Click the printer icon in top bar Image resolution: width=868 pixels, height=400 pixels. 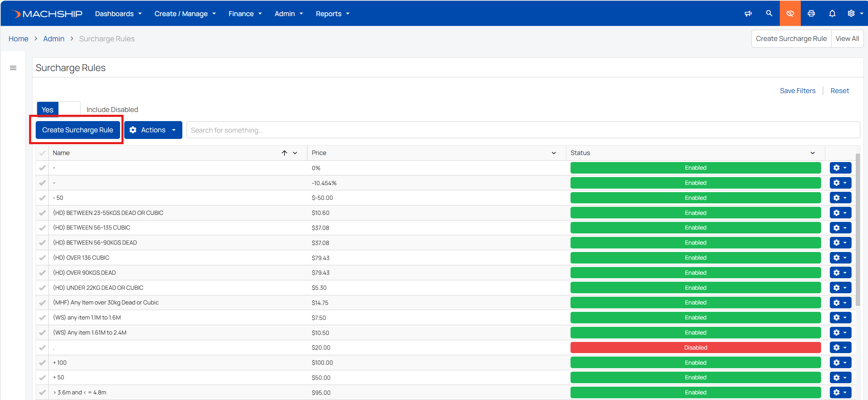(811, 14)
